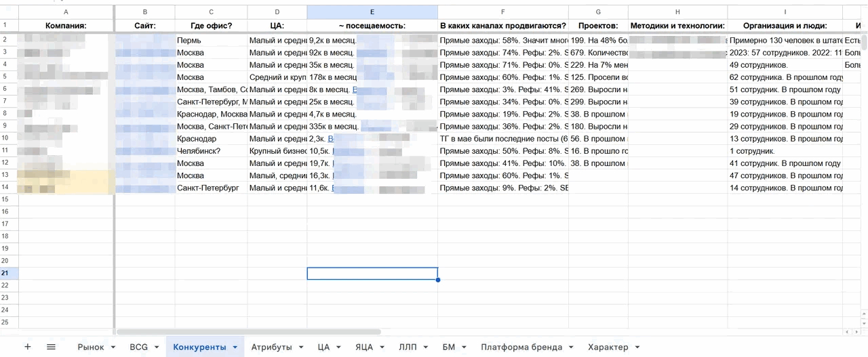Open the all sheets list icon
The height and width of the screenshot is (357, 868).
51,347
